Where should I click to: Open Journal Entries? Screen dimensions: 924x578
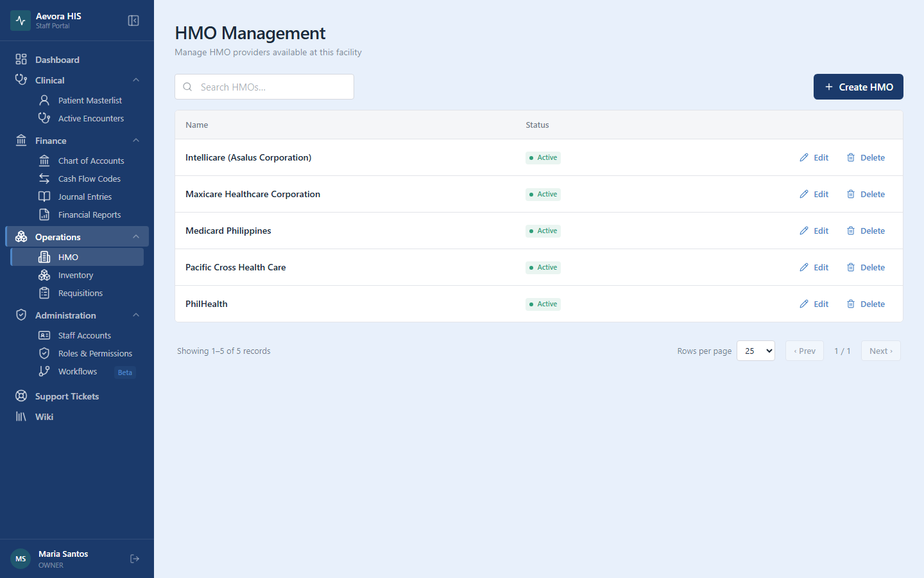tap(77, 197)
